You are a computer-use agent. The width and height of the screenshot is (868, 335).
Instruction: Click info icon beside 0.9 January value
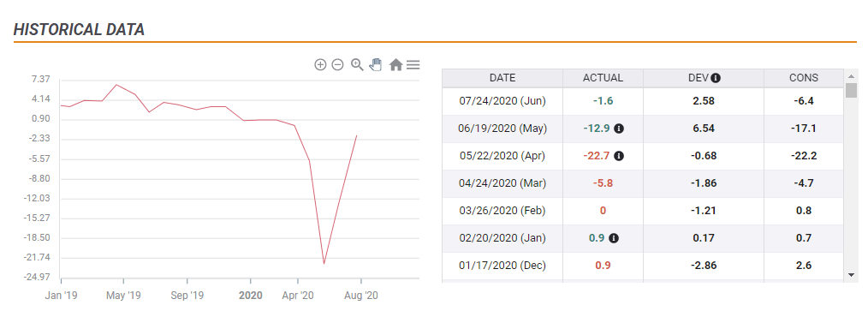(614, 238)
